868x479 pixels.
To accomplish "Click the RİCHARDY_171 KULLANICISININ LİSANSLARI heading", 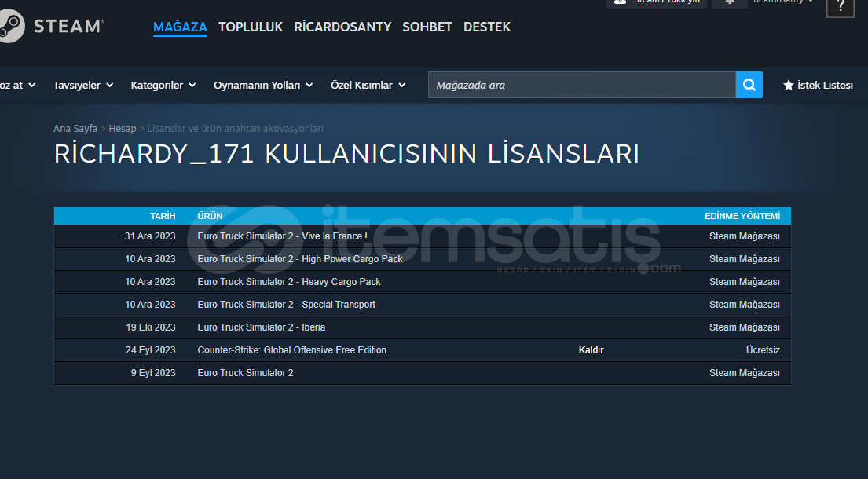I will point(346,154).
